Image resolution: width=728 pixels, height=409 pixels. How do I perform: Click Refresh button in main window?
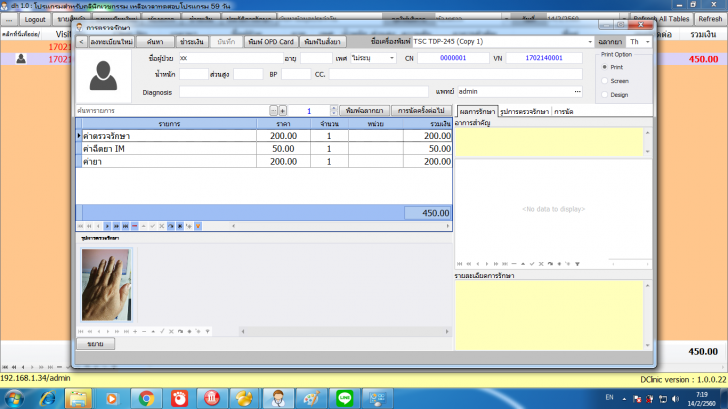point(710,19)
